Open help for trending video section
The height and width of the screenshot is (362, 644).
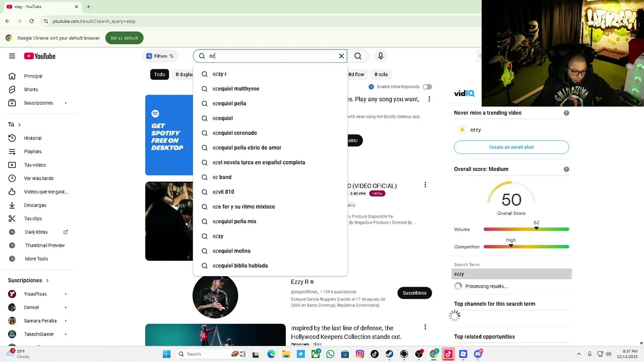(567, 113)
